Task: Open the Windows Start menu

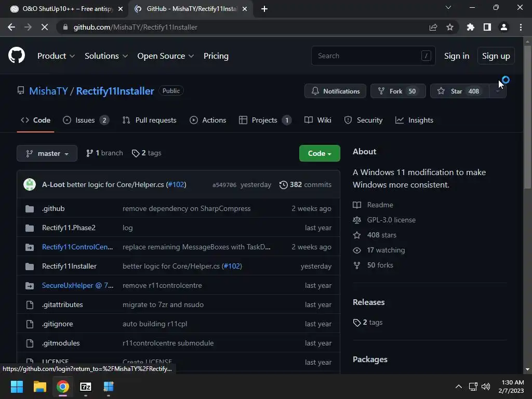Action: click(17, 387)
